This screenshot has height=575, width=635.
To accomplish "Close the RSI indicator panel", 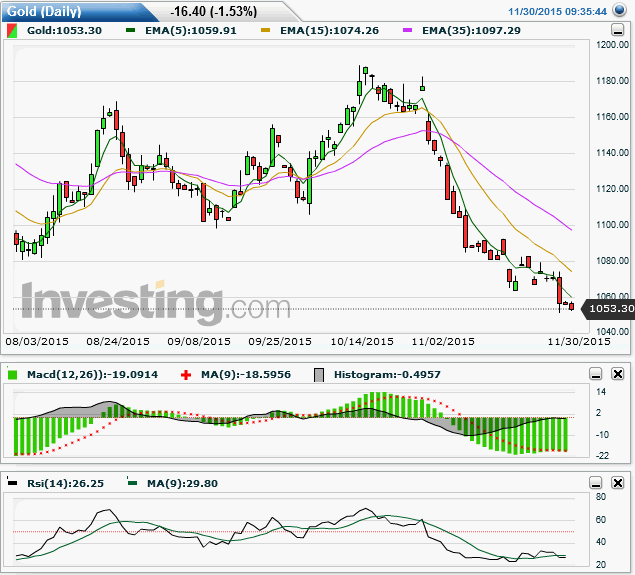I will [618, 483].
